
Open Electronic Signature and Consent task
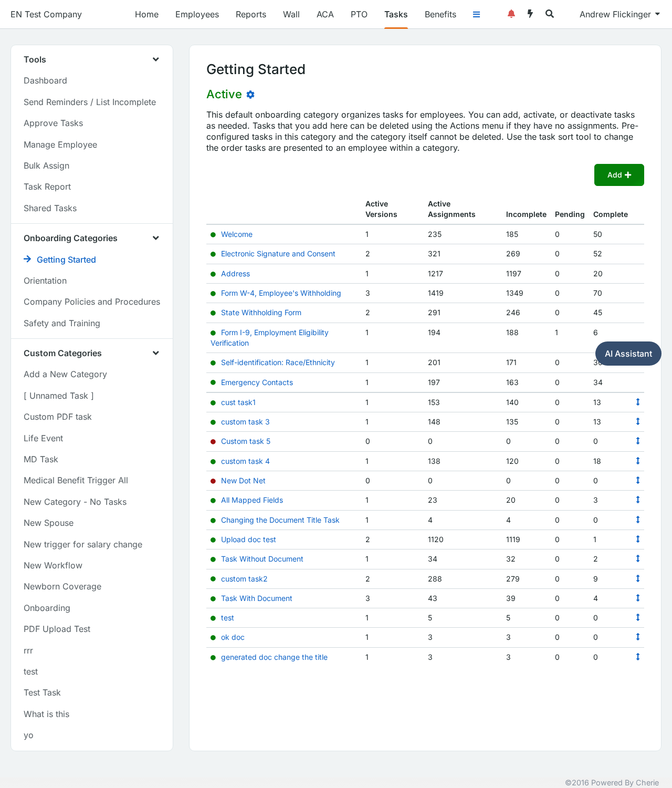coord(278,254)
